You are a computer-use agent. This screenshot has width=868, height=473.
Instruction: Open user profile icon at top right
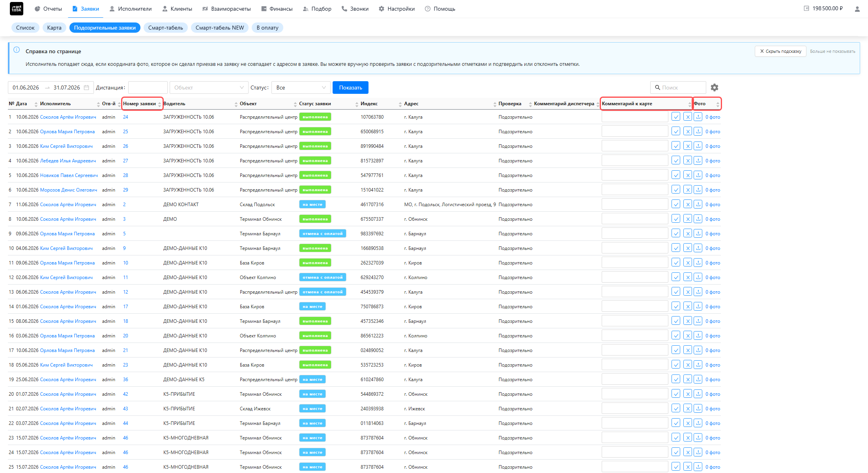[x=857, y=9]
